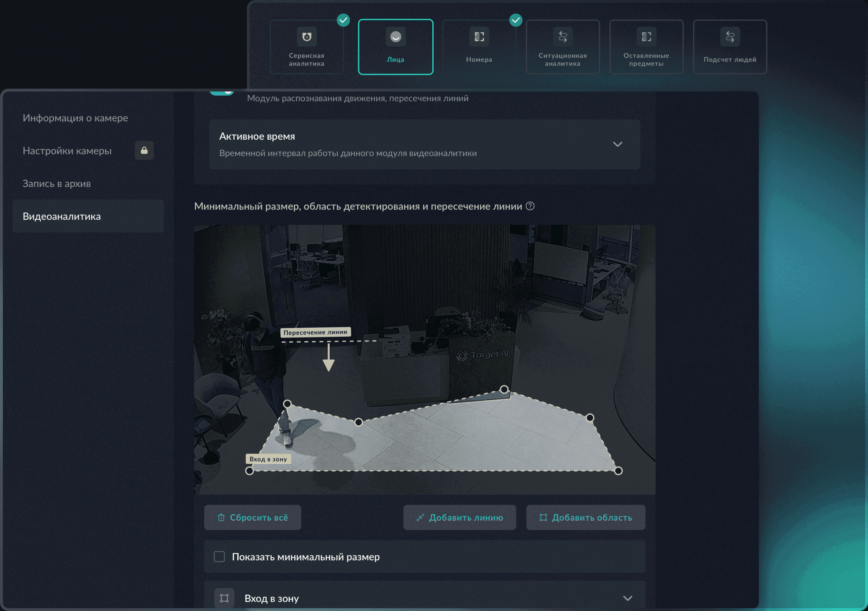Click the Номера plate recognition icon
The width and height of the screenshot is (868, 611).
(x=479, y=37)
